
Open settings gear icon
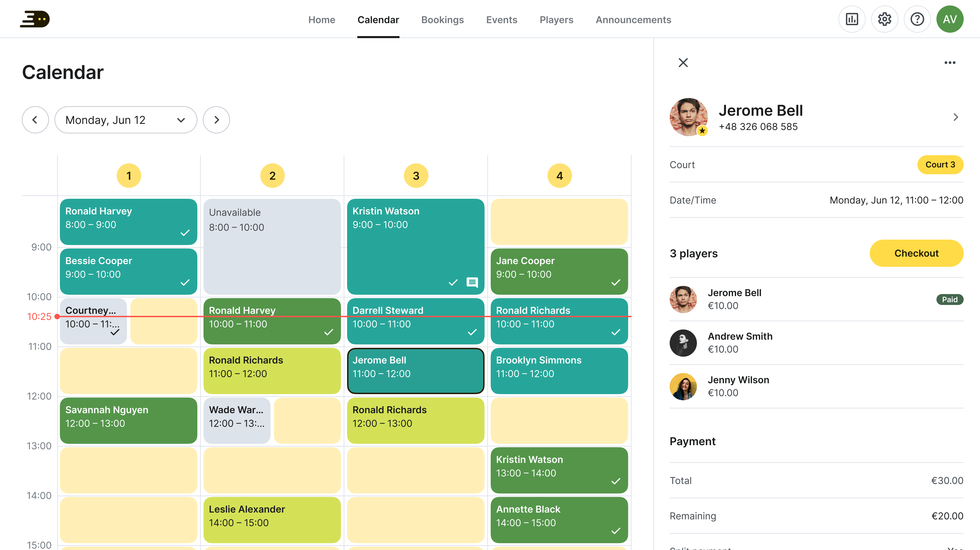point(884,19)
